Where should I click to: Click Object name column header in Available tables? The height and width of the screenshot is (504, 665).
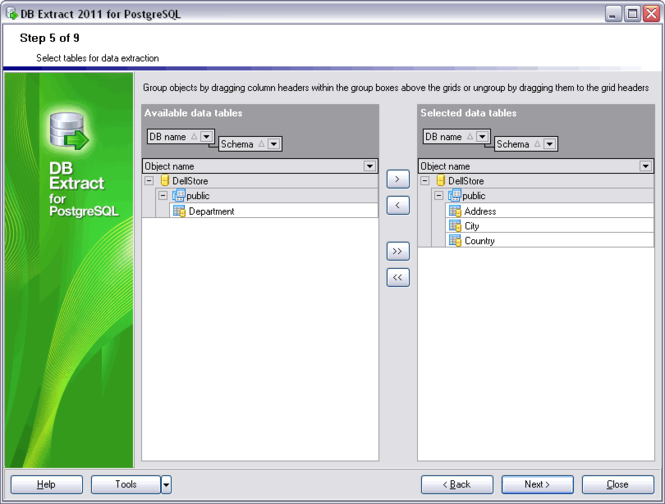click(260, 166)
